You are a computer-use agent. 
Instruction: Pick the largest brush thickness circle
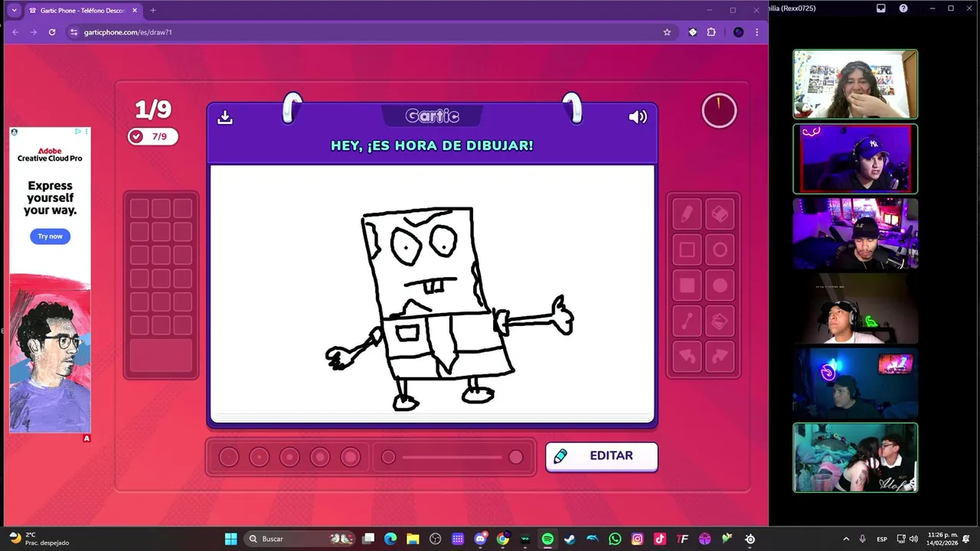(x=350, y=457)
